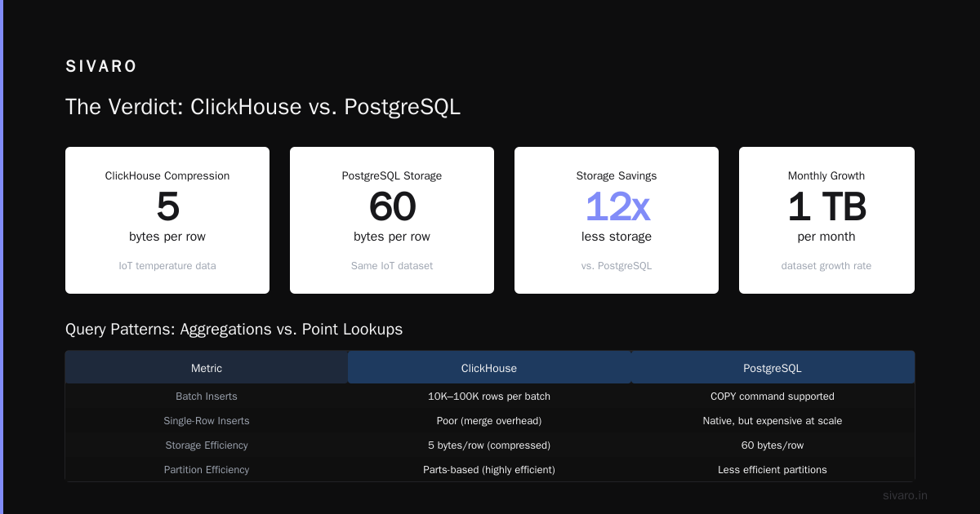Select 'IoT temperature data' caption

point(167,266)
